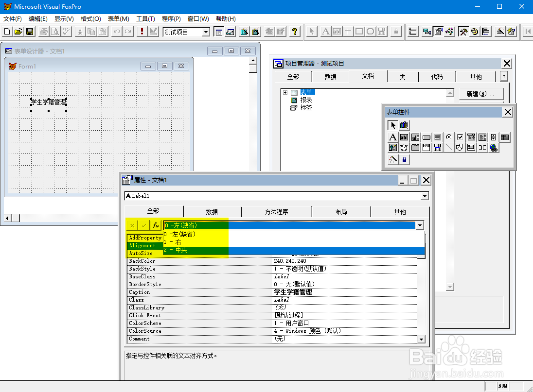
Task: Select the Edit Box control tool
Action: [415, 137]
